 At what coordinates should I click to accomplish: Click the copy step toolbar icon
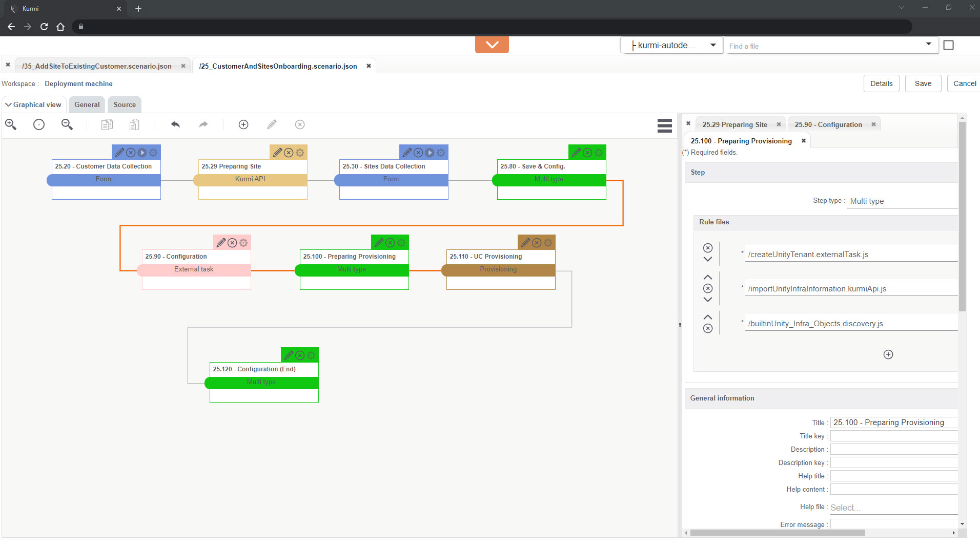pos(107,124)
